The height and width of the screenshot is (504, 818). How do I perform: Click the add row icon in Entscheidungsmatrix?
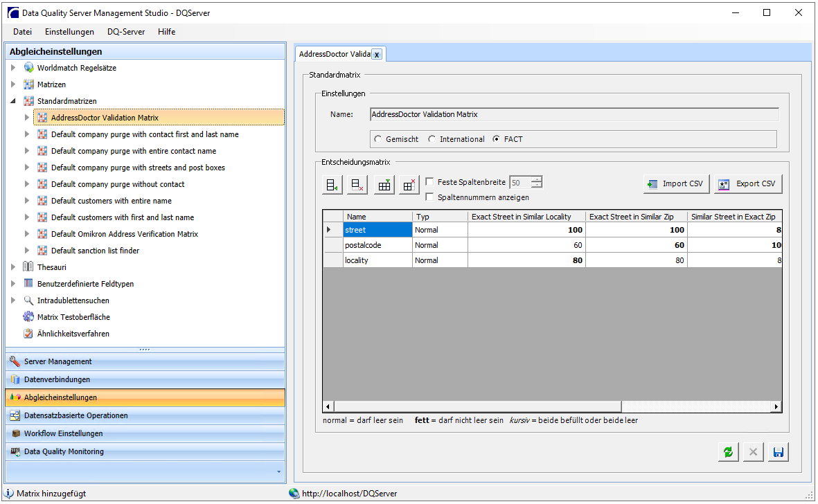coord(332,185)
